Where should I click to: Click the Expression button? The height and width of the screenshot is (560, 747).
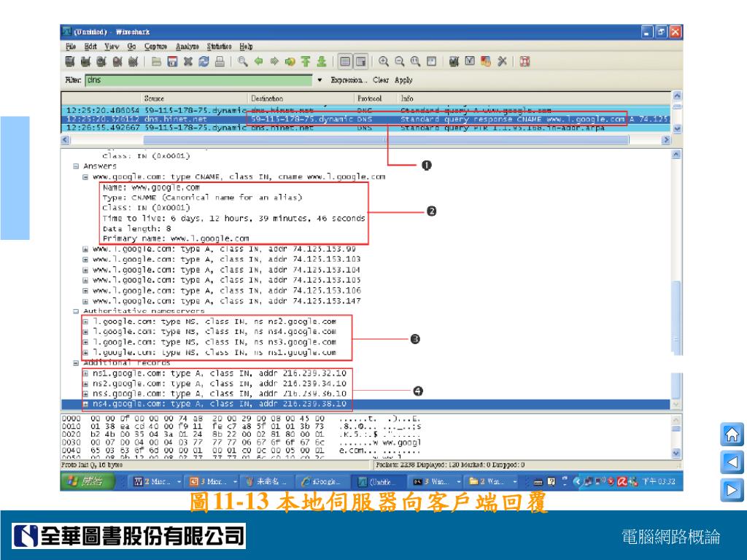349,80
